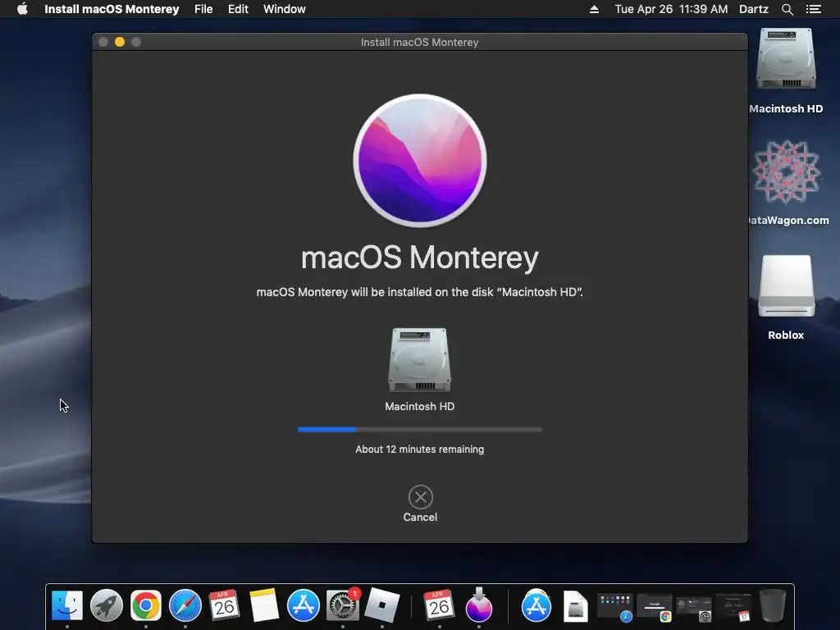Cancel the macOS Monterey installation
This screenshot has height=630, width=840.
tap(421, 497)
